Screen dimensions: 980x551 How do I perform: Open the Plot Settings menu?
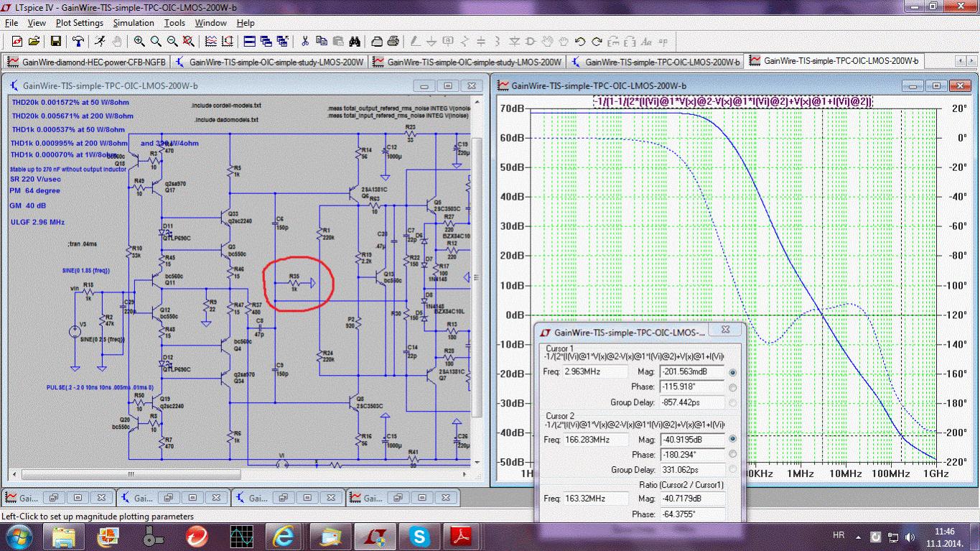pos(80,23)
